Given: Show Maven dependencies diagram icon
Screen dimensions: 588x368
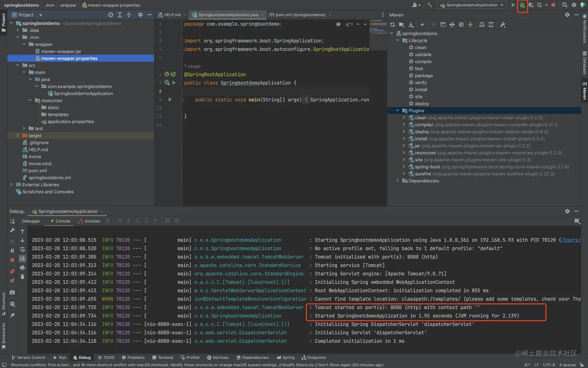Looking at the screenshot, I should (482, 25).
